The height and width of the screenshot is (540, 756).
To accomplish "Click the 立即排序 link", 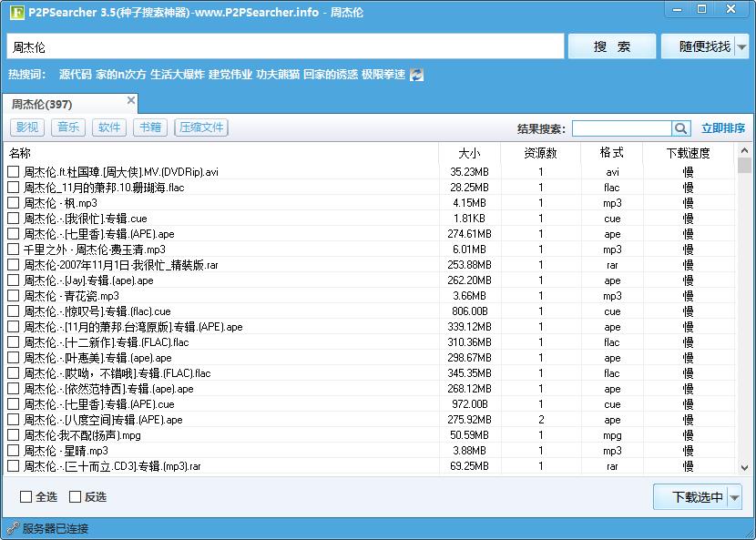I will click(723, 128).
